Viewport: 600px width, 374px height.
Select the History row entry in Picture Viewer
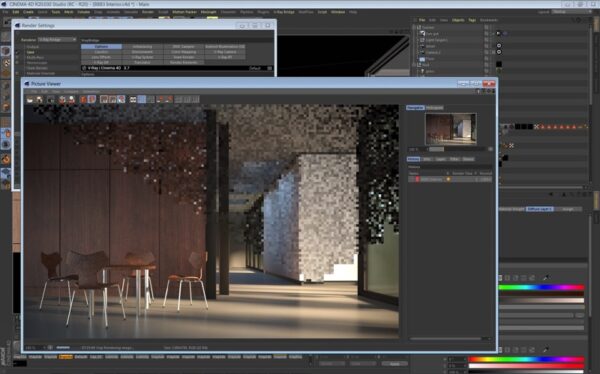(x=450, y=179)
